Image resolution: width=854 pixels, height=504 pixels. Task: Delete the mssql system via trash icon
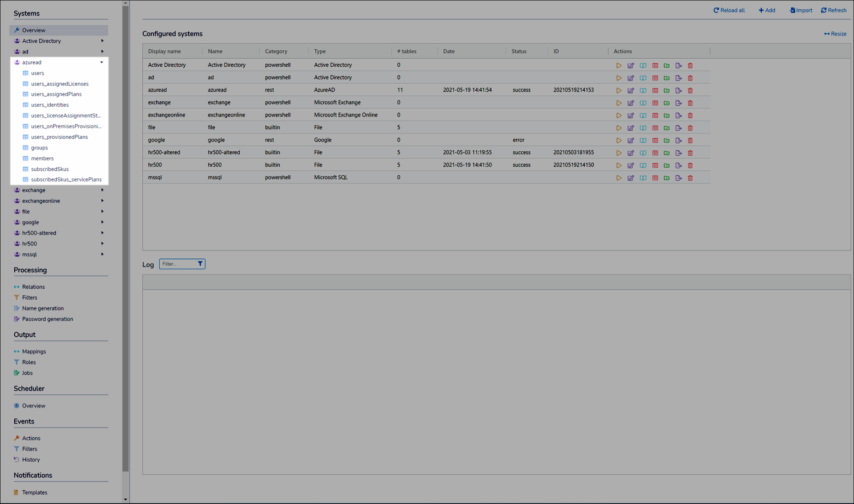pyautogui.click(x=690, y=178)
